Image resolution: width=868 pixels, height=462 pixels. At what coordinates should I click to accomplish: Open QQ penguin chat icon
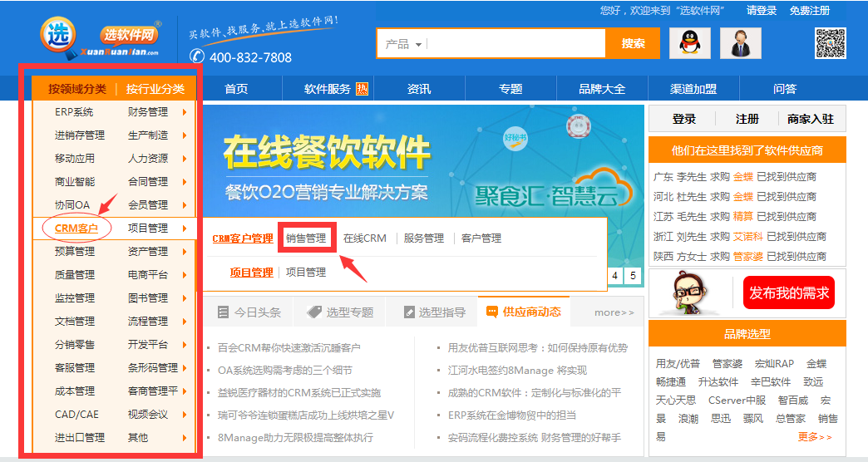click(690, 43)
